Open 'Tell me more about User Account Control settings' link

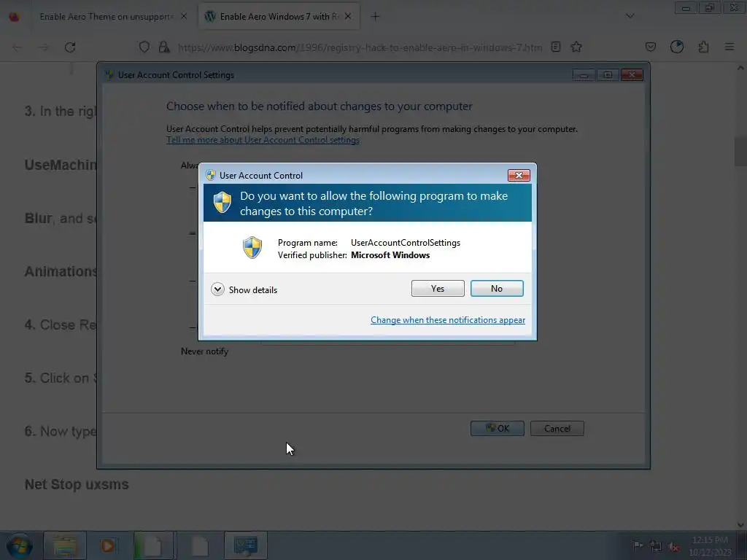click(263, 140)
